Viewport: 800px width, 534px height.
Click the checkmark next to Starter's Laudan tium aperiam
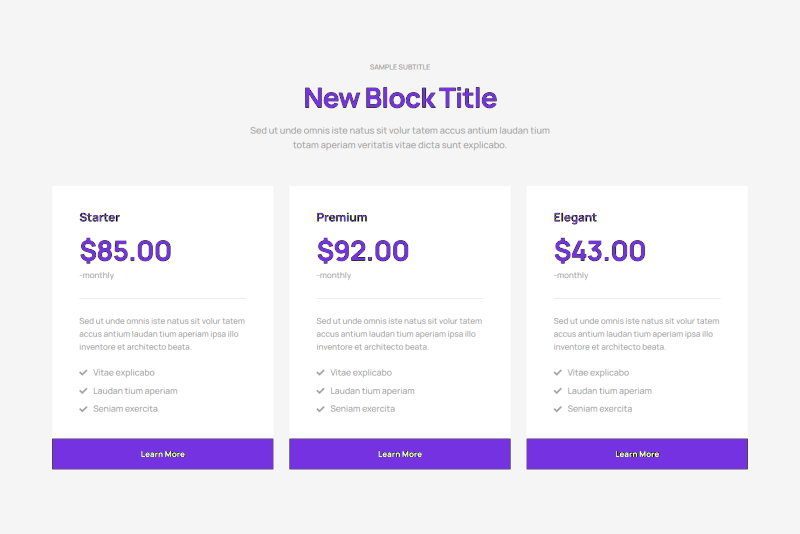(84, 391)
